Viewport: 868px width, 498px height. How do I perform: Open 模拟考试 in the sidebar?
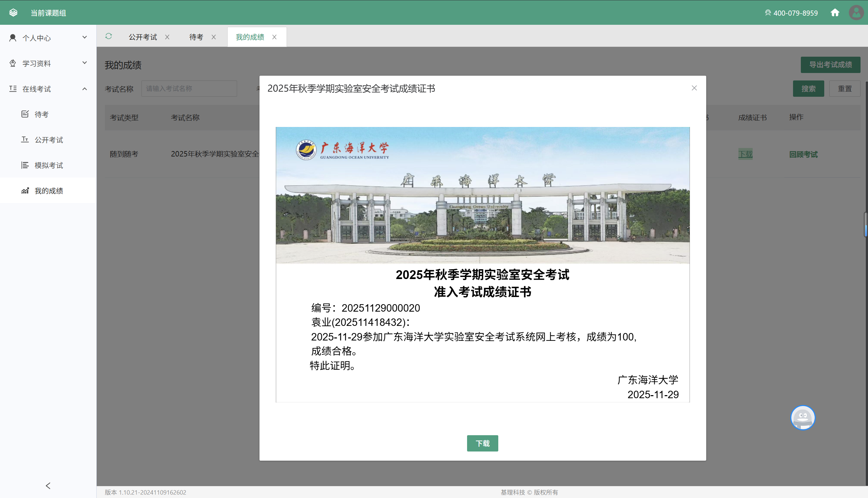click(x=48, y=166)
